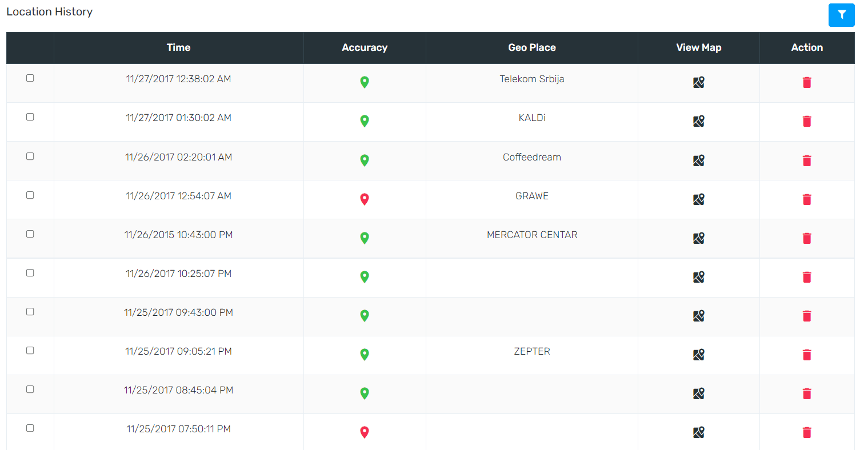Select the MERCATOR CENTAR row checkbox
This screenshot has width=868, height=450.
(x=30, y=234)
